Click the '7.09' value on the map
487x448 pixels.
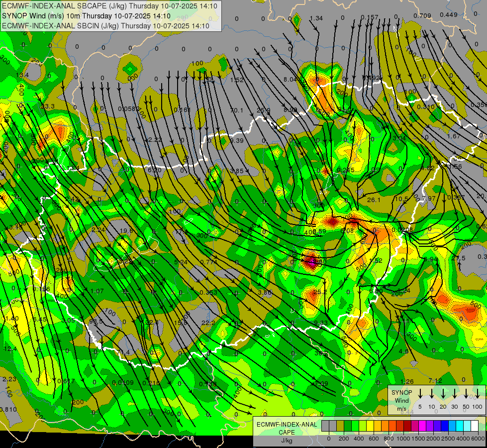321,384
